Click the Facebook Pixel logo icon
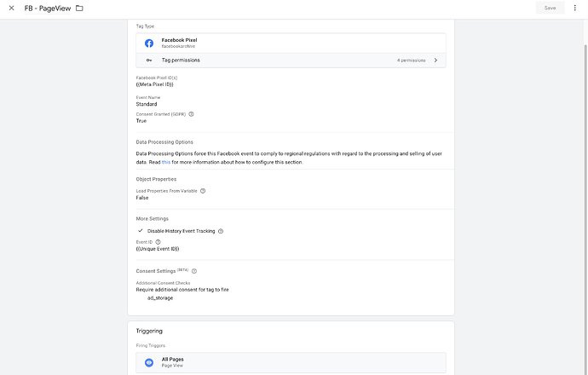 (149, 43)
